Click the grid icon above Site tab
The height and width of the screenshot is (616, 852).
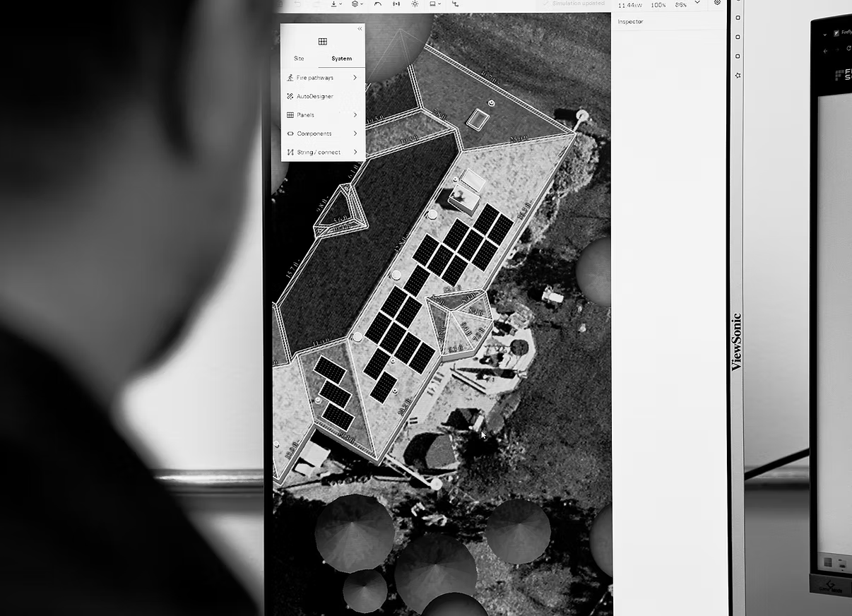(x=322, y=42)
